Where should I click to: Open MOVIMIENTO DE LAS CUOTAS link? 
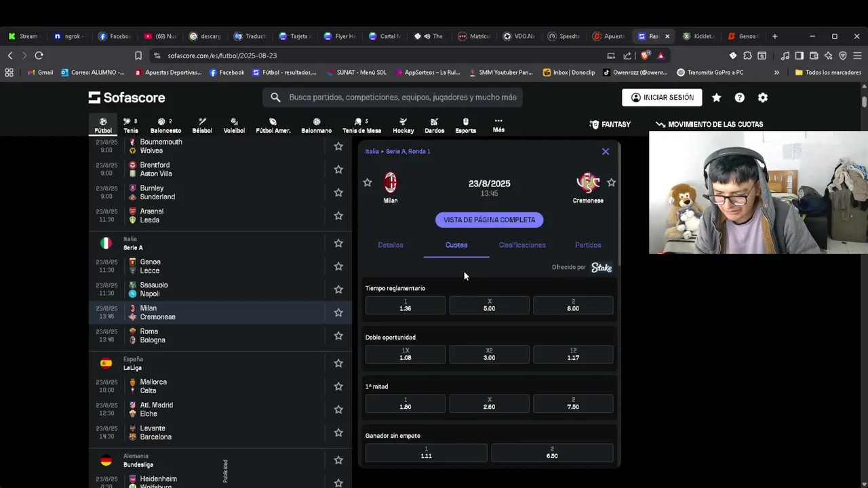pos(709,125)
